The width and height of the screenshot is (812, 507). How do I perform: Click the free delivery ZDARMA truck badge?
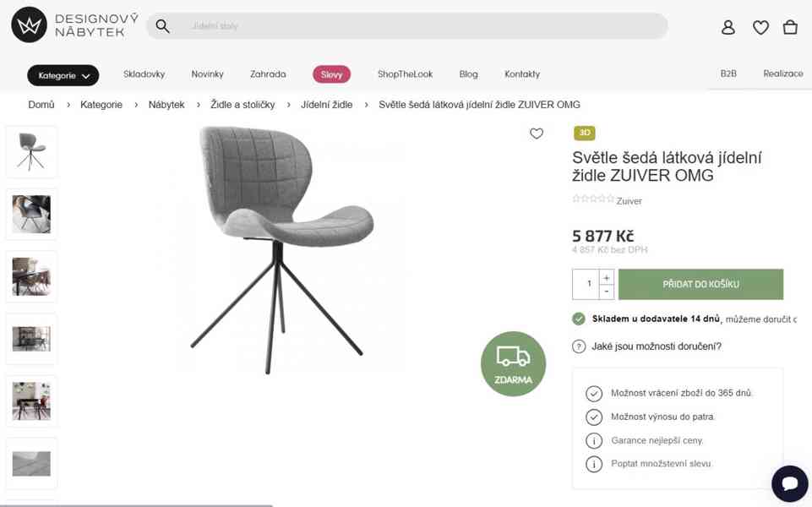(x=513, y=364)
